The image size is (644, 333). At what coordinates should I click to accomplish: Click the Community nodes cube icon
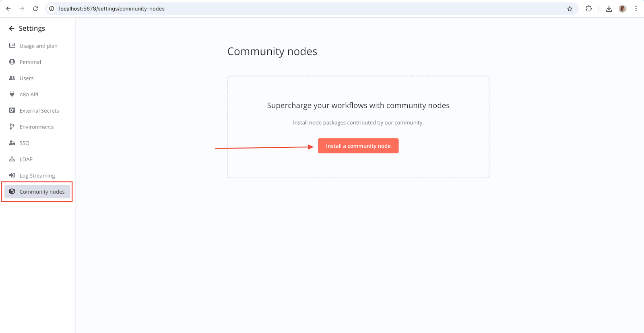point(12,192)
